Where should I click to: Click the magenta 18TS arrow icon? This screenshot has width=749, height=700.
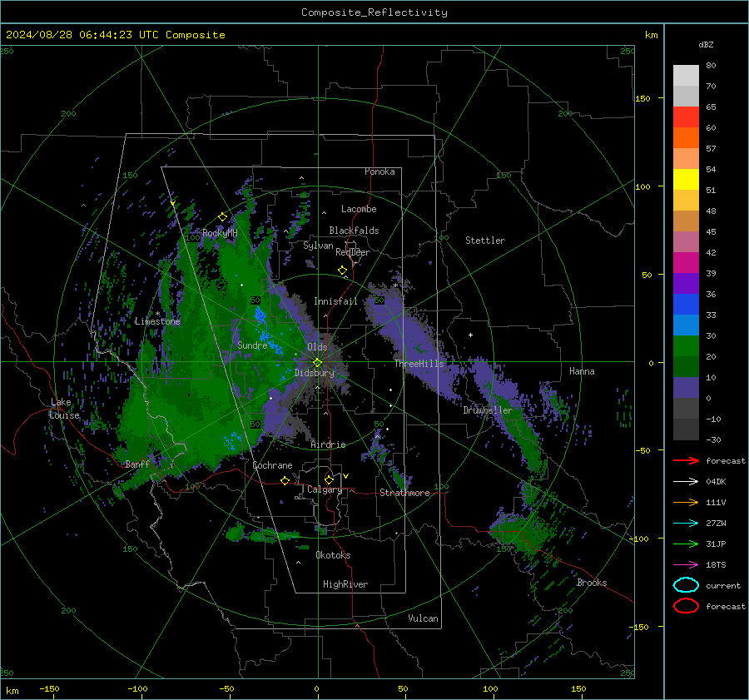pyautogui.click(x=686, y=565)
